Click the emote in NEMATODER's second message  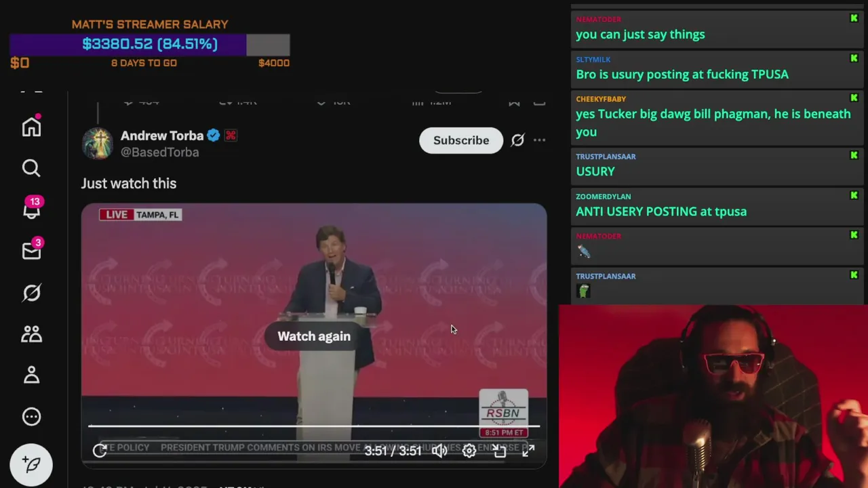click(x=584, y=251)
